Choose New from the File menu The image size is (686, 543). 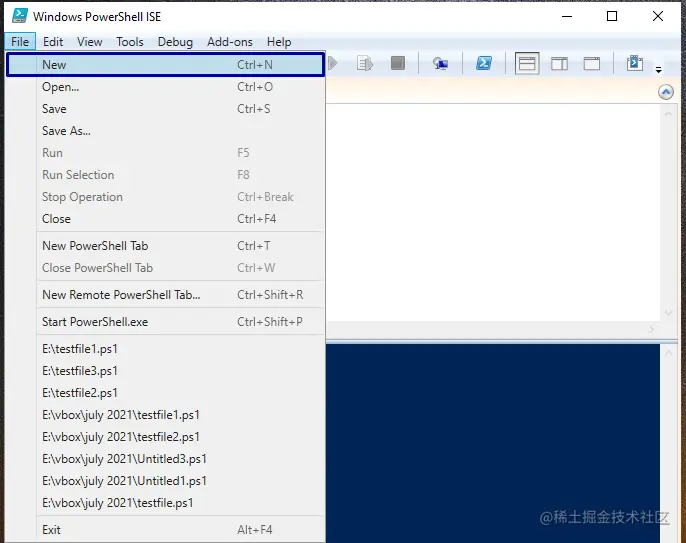point(166,65)
